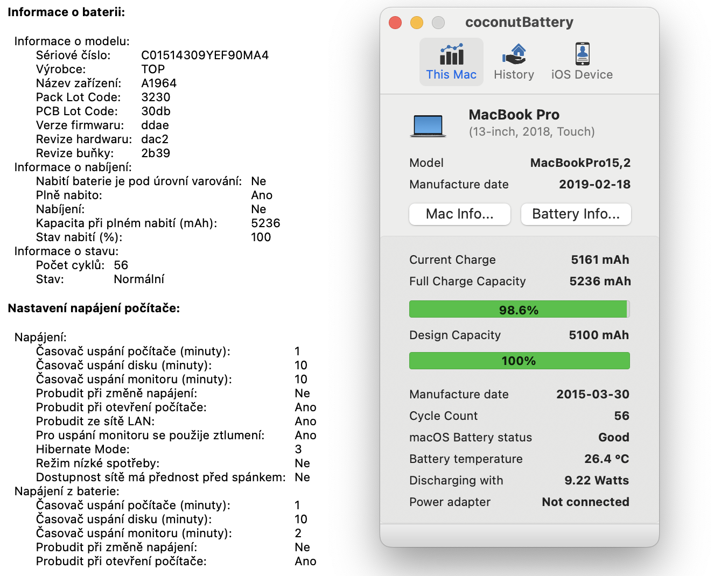This screenshot has width=728, height=576.
Task: Click the This Mac bar chart icon
Action: point(452,54)
